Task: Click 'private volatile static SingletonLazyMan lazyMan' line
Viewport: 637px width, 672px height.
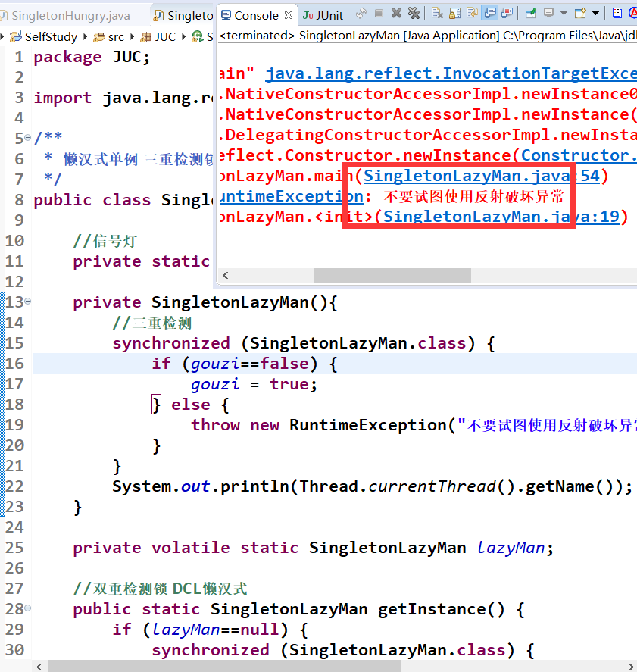Action: [313, 547]
